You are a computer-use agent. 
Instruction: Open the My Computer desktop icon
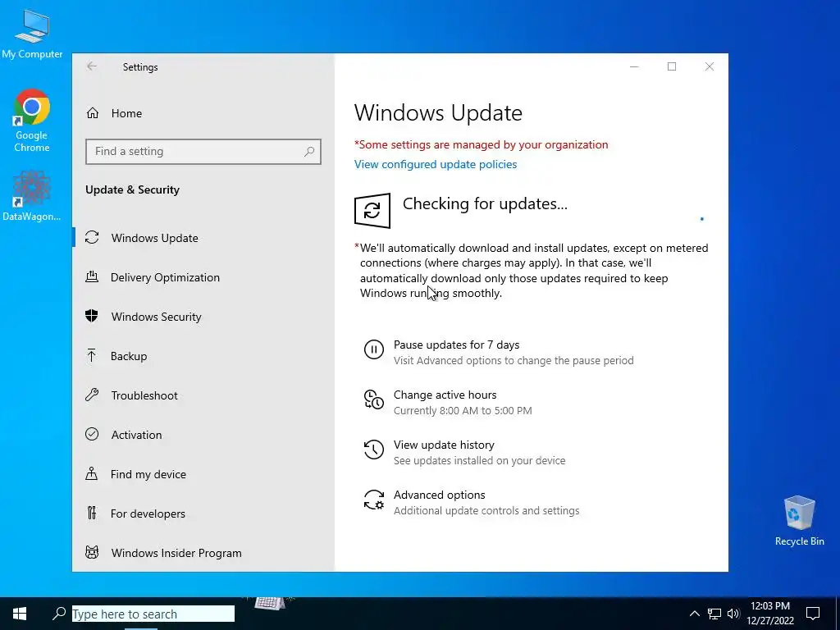click(x=32, y=34)
